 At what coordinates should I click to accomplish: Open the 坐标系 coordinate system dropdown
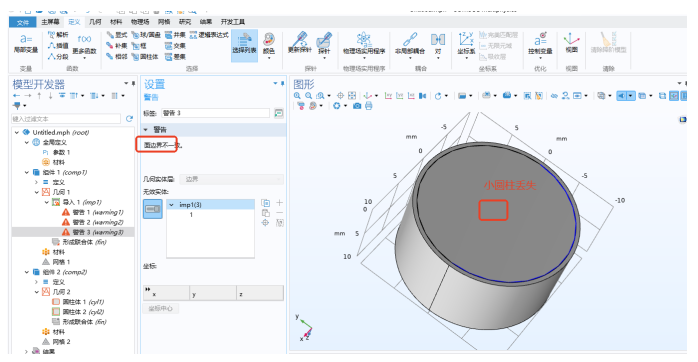pyautogui.click(x=466, y=45)
